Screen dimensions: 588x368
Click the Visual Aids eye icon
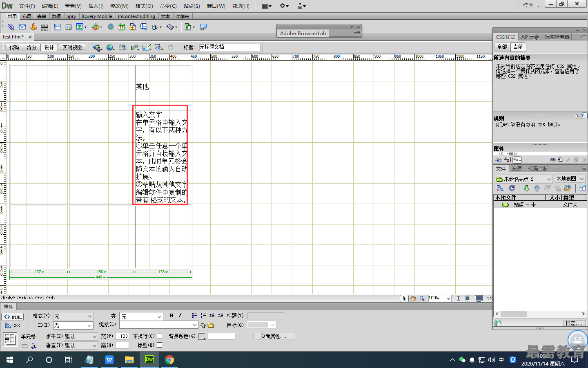158,47
